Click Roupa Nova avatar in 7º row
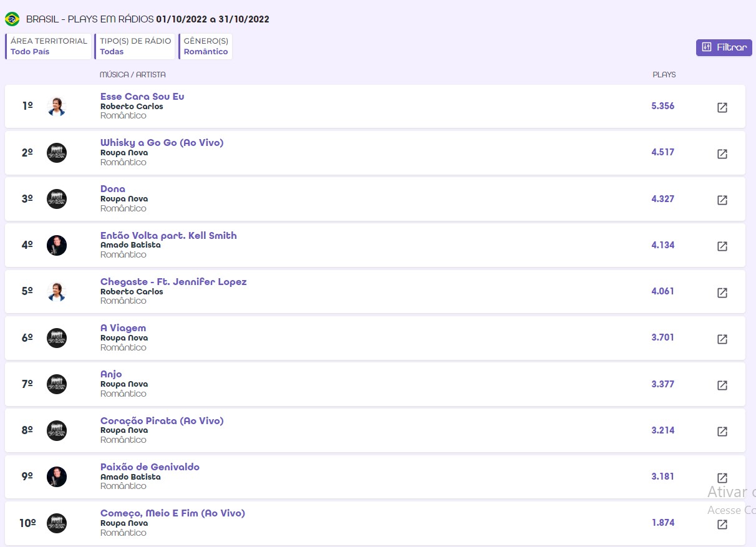The image size is (756, 547). (x=57, y=384)
